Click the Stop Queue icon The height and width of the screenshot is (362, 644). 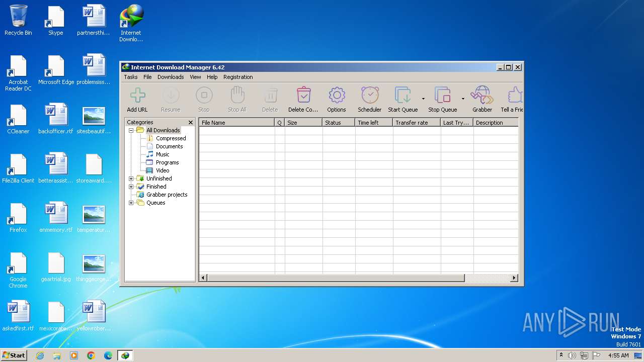(443, 95)
